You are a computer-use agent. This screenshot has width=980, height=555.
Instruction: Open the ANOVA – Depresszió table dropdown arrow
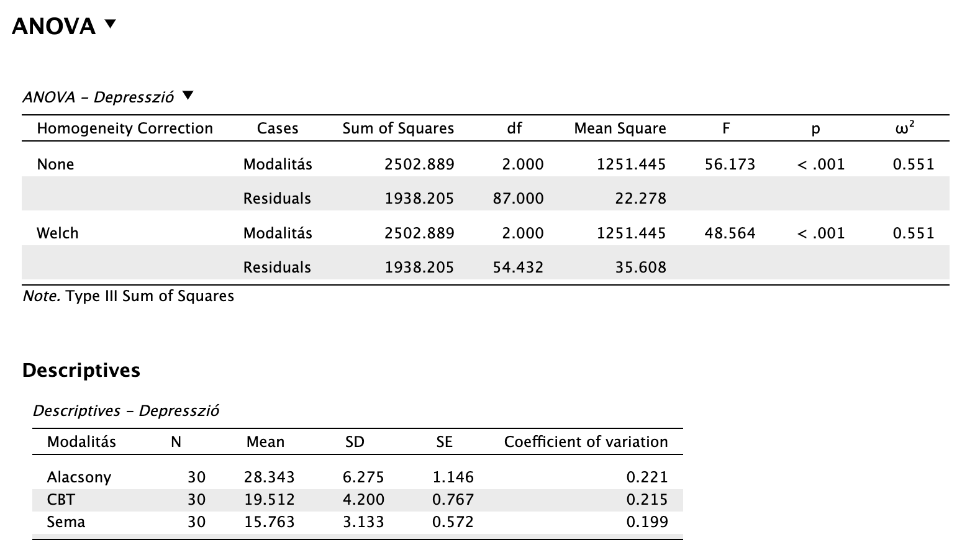pos(188,96)
